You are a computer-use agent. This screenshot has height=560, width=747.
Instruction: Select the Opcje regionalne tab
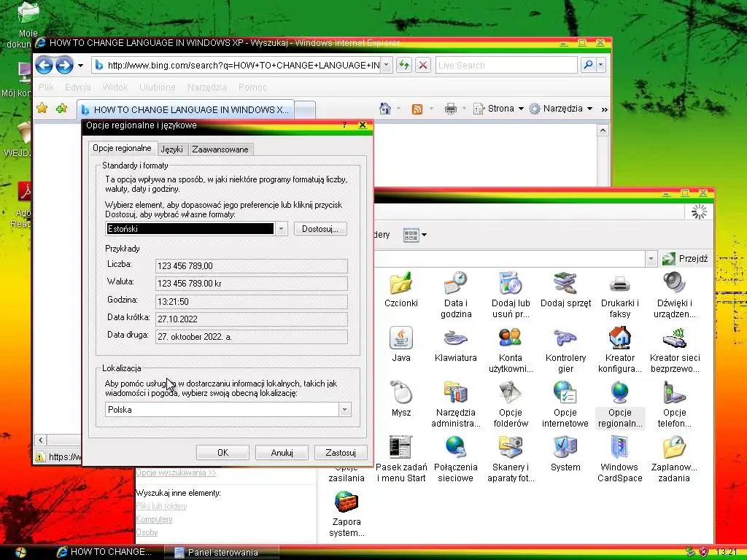tap(122, 148)
